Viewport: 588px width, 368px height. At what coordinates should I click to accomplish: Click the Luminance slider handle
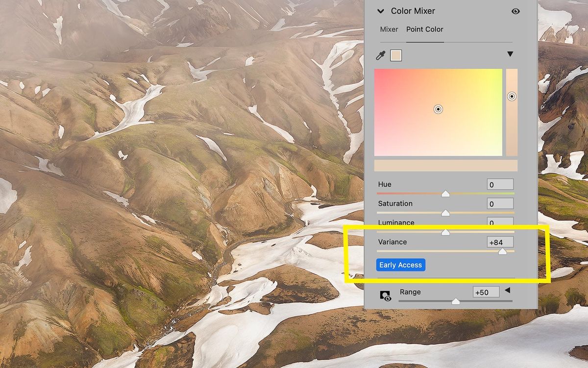(445, 232)
